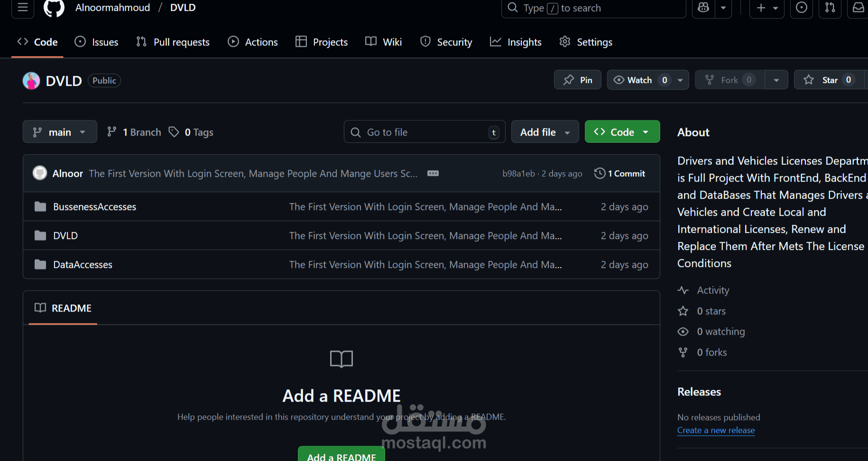Open the create new plus menu
Viewport: 868px width, 461px height.
click(x=767, y=8)
